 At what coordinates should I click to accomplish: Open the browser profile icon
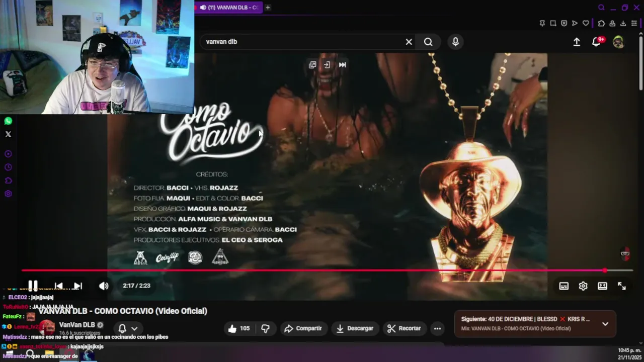612,23
